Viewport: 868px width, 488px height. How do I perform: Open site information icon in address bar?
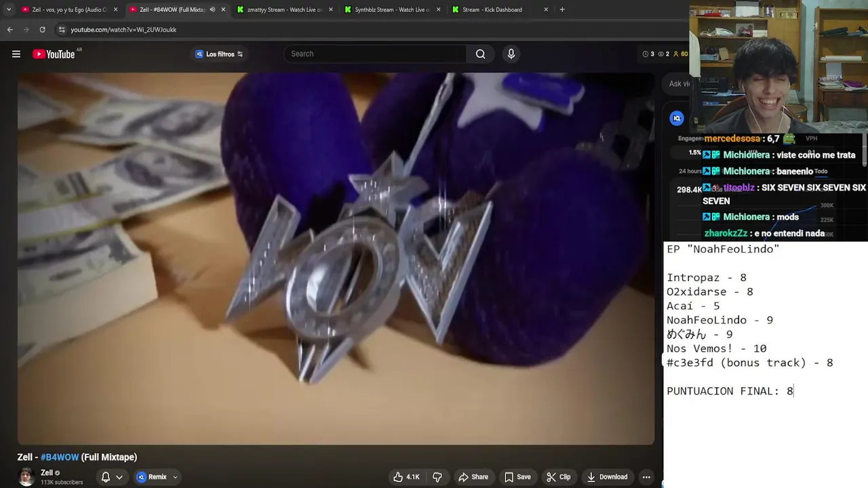[x=62, y=30]
